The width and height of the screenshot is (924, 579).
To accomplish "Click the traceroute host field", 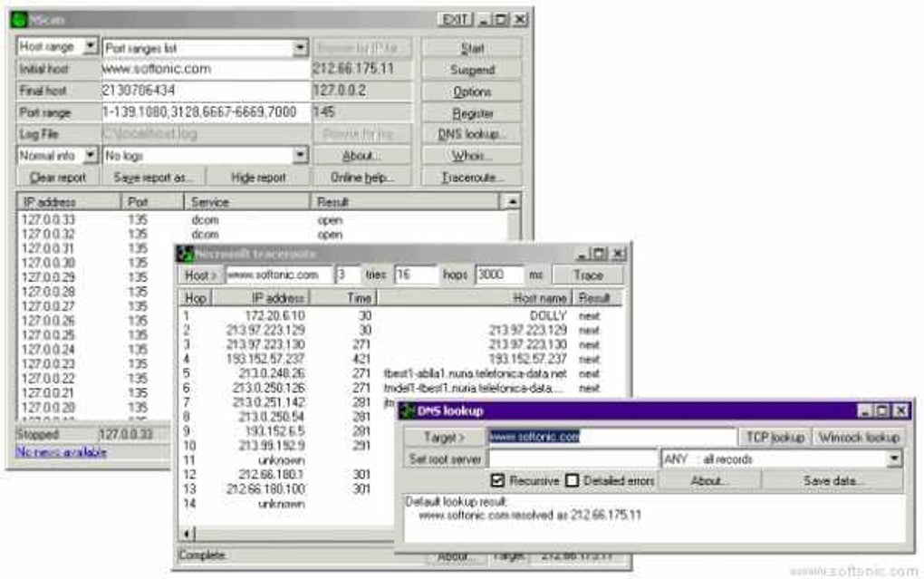I will [279, 275].
